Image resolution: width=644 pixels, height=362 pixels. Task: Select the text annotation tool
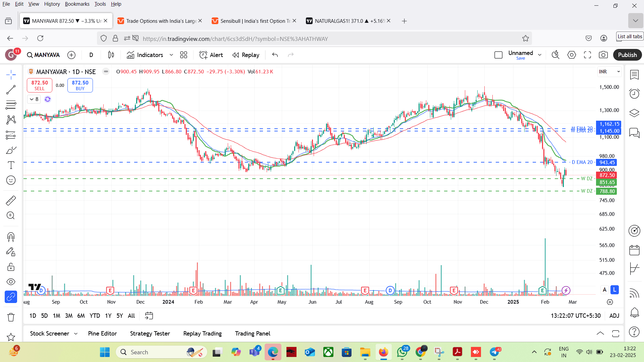tap(11, 165)
